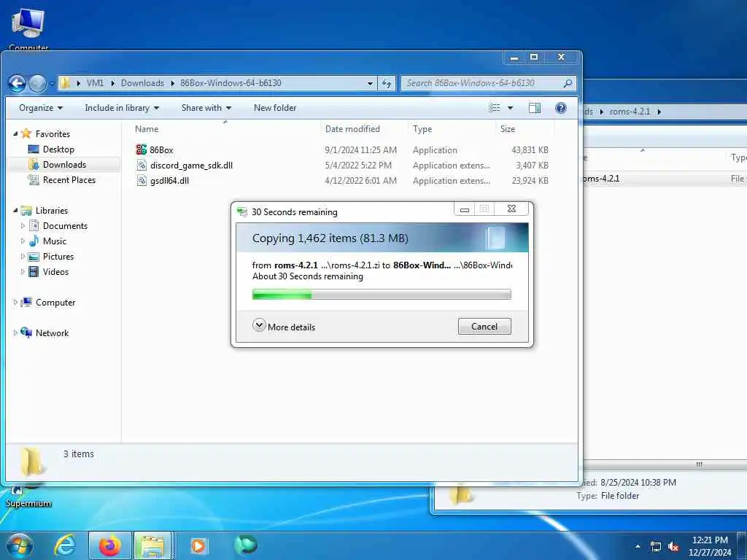This screenshot has width=747, height=560.
Task: Expand More details in copy dialog
Action: click(x=284, y=327)
